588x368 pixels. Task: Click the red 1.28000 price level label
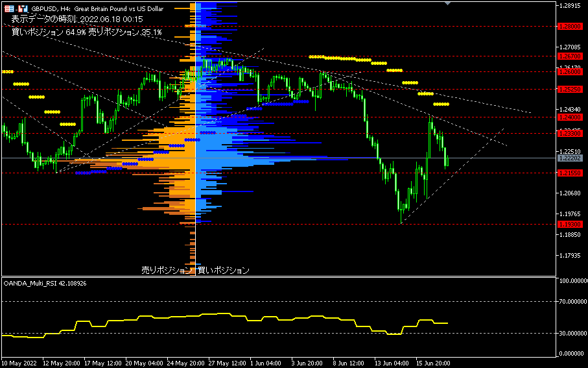point(570,27)
